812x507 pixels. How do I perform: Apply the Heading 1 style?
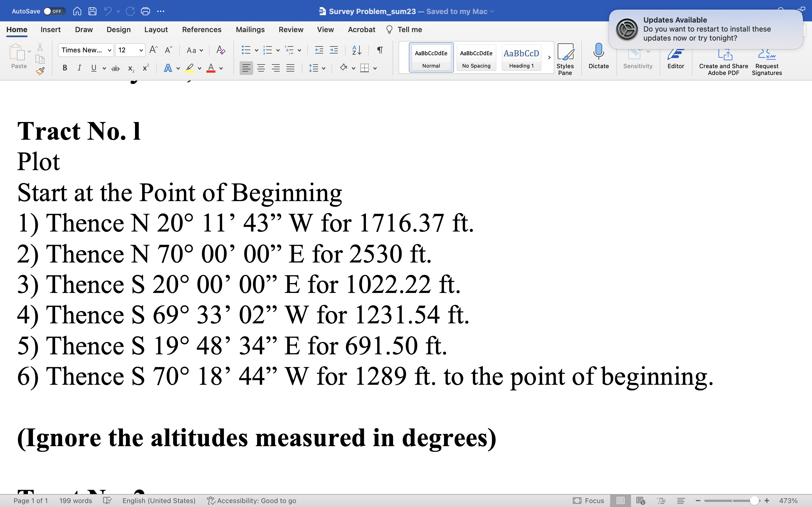click(x=521, y=57)
